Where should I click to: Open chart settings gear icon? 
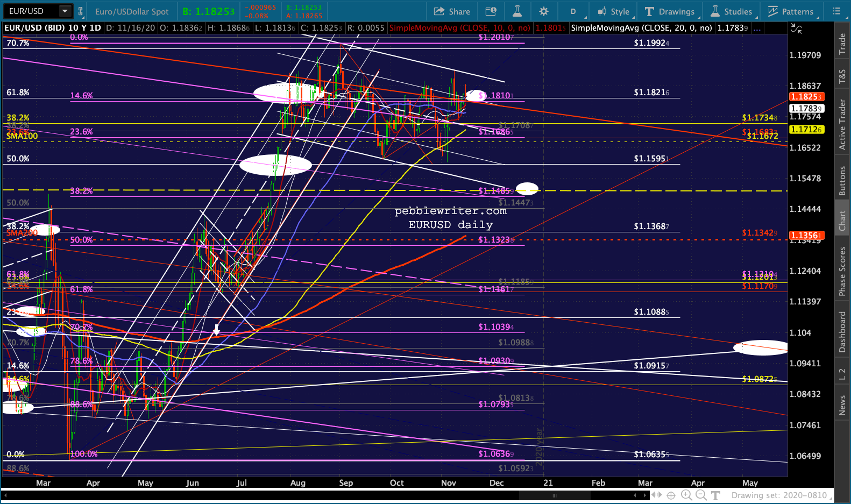click(544, 11)
